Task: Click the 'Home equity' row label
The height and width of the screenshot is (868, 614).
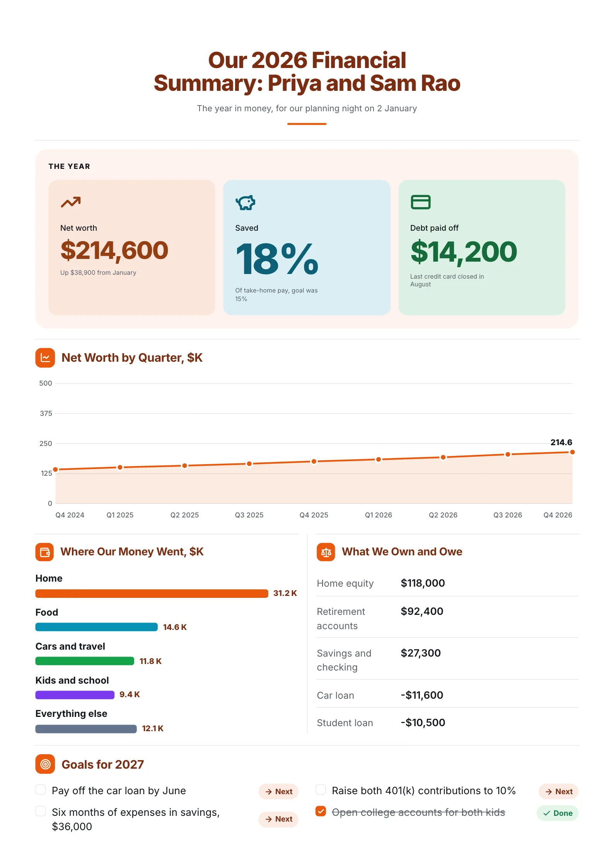Action: point(345,583)
